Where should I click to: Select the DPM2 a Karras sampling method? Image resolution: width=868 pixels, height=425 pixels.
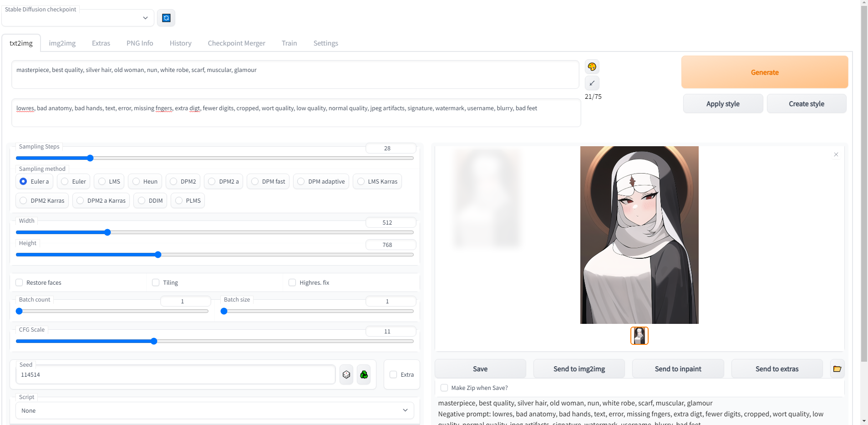tap(81, 200)
